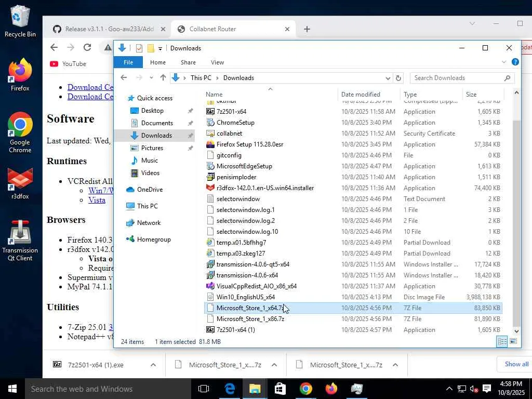Open Microsoft Store from the taskbar

pyautogui.click(x=280, y=389)
